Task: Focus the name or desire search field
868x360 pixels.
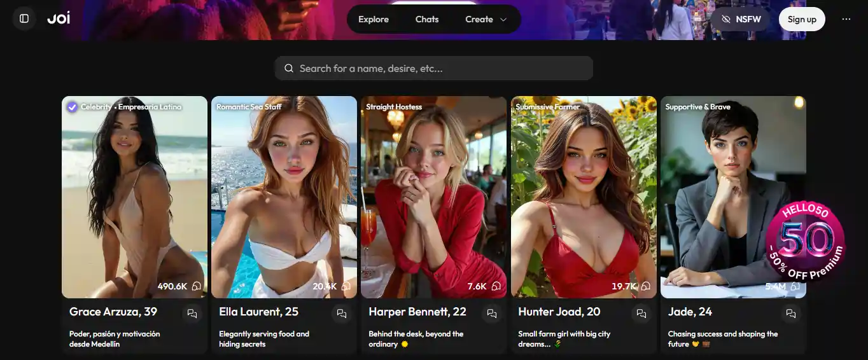Action: point(439,68)
